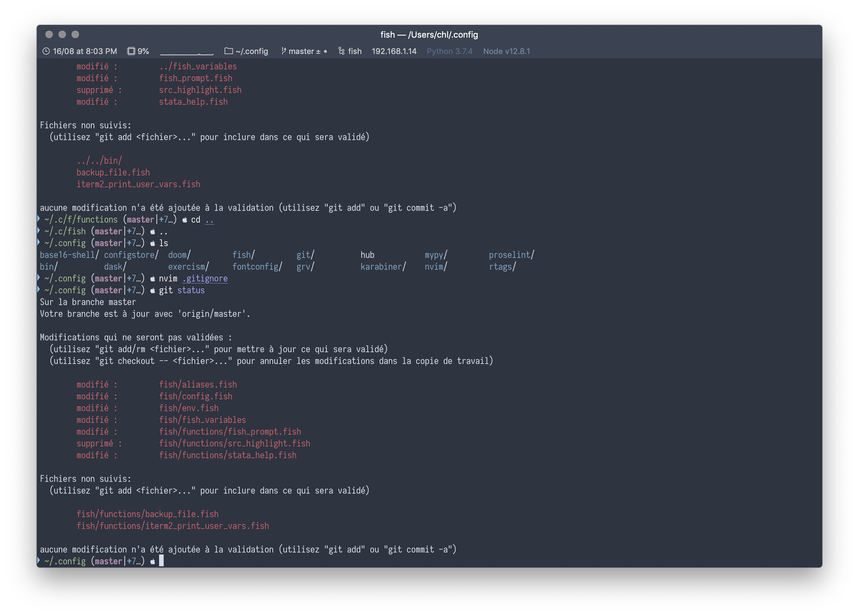Click the Apple icon before 'git status'
This screenshot has width=859, height=616.
coord(153,290)
